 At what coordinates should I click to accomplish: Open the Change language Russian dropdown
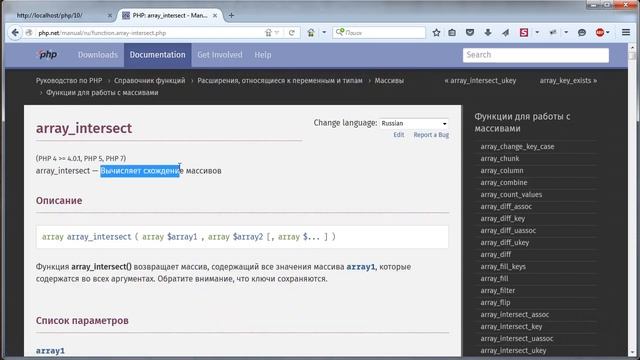click(x=414, y=123)
